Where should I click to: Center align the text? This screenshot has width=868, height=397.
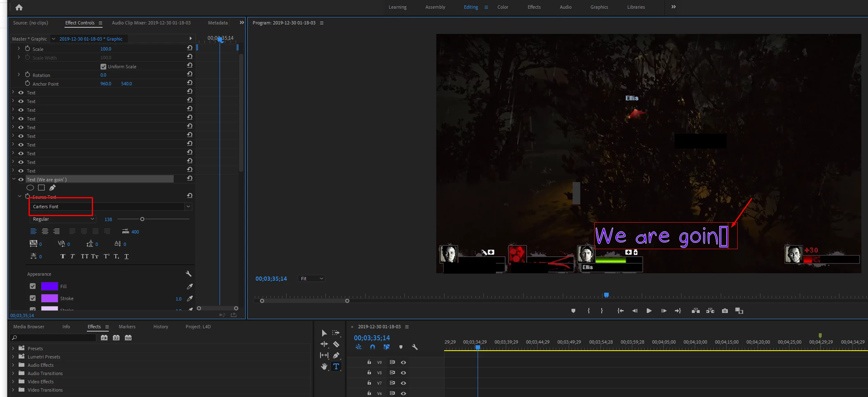point(45,231)
